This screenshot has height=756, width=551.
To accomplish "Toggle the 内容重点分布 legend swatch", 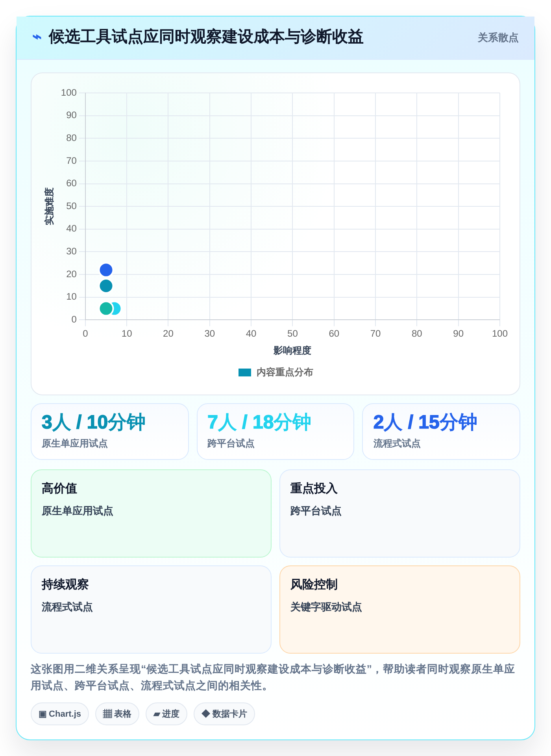I will pyautogui.click(x=245, y=372).
